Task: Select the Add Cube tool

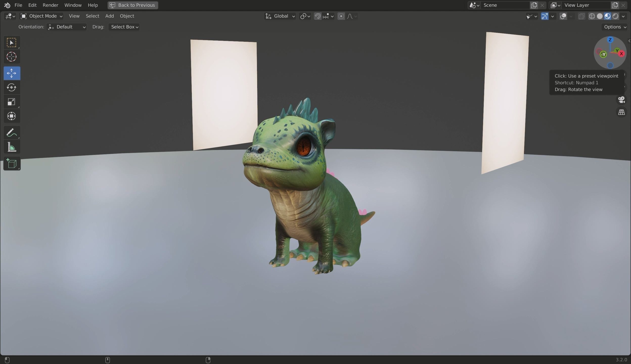Action: [12, 164]
